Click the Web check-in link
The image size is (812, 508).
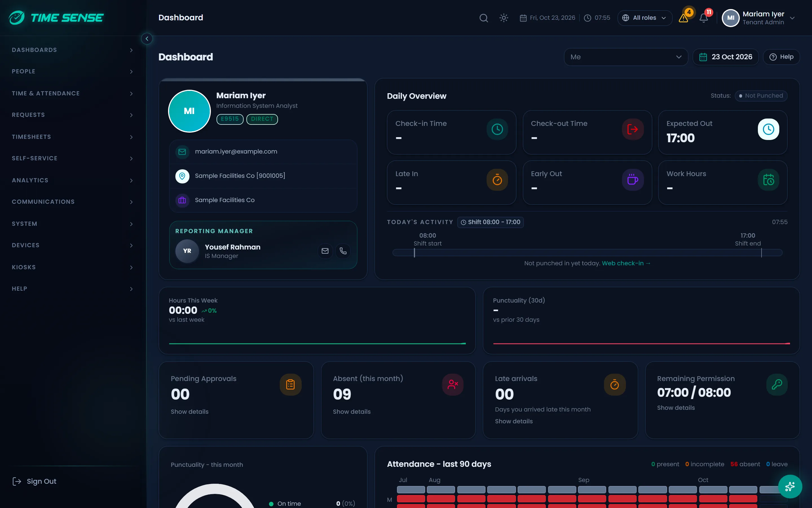626,263
